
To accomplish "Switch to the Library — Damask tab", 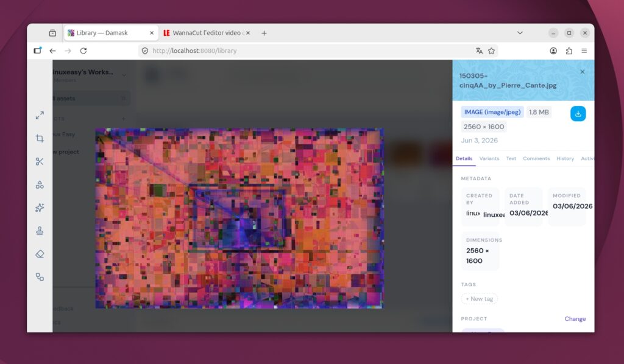I will [111, 33].
